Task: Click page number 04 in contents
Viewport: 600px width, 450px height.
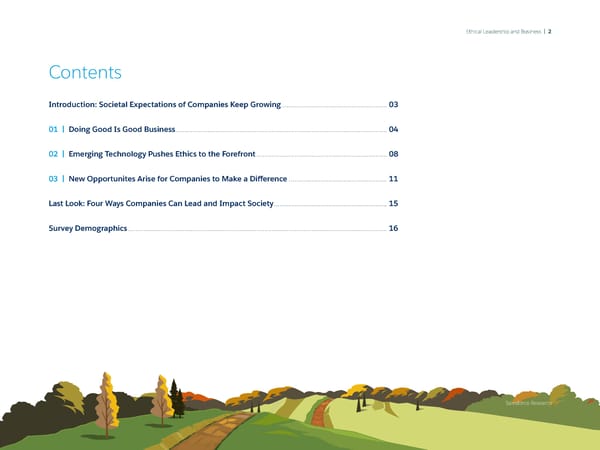Action: pyautogui.click(x=394, y=129)
